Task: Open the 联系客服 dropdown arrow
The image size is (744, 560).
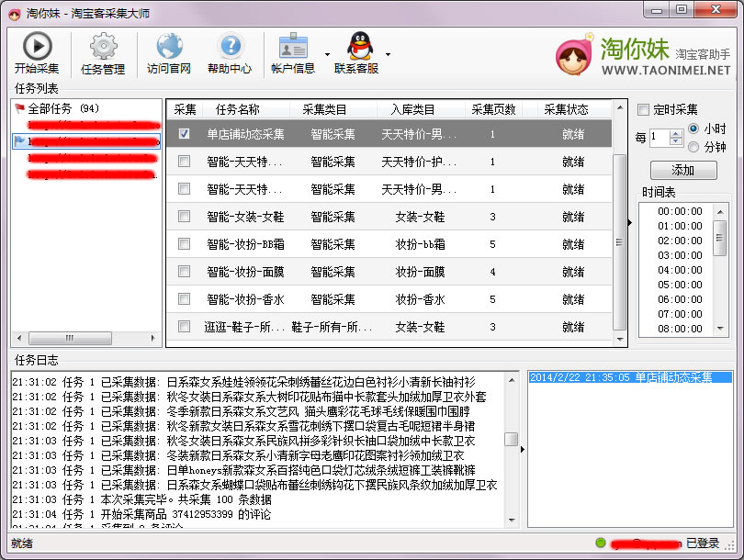Action: click(x=388, y=55)
